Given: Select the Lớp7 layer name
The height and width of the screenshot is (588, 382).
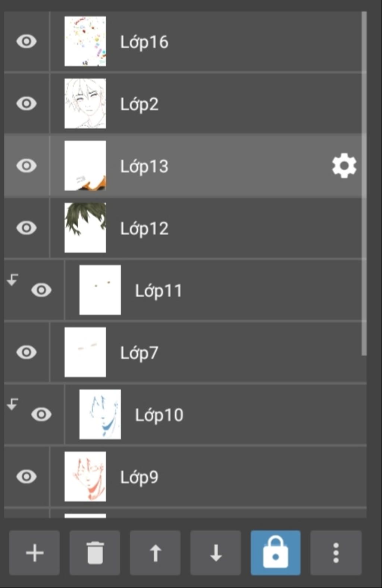Looking at the screenshot, I should pyautogui.click(x=139, y=353).
